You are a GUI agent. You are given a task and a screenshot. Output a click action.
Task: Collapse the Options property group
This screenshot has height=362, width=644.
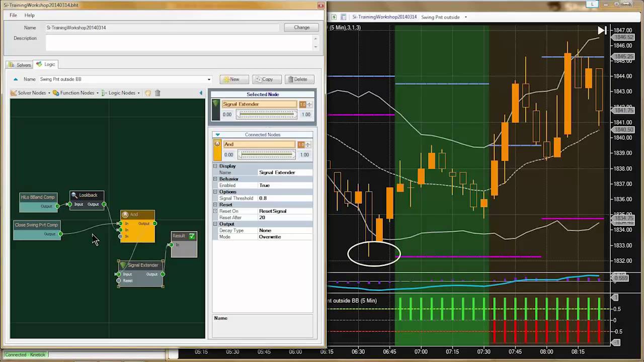[x=215, y=192]
